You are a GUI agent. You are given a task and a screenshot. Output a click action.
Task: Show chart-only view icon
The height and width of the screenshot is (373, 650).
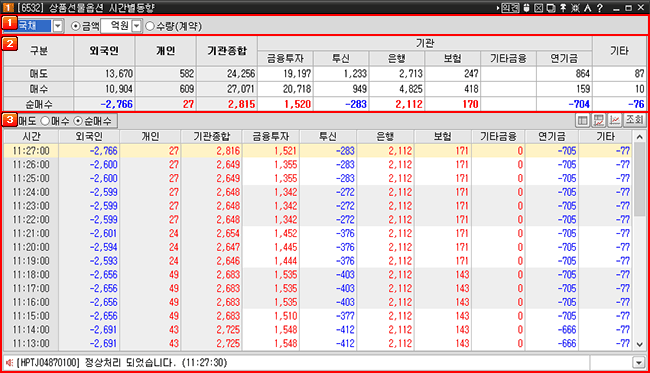(x=615, y=121)
